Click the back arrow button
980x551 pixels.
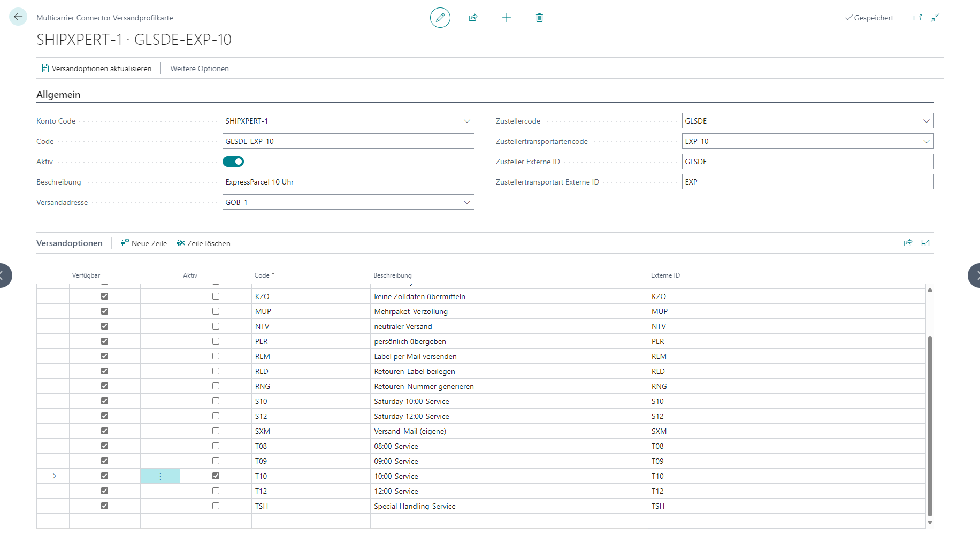(x=18, y=17)
